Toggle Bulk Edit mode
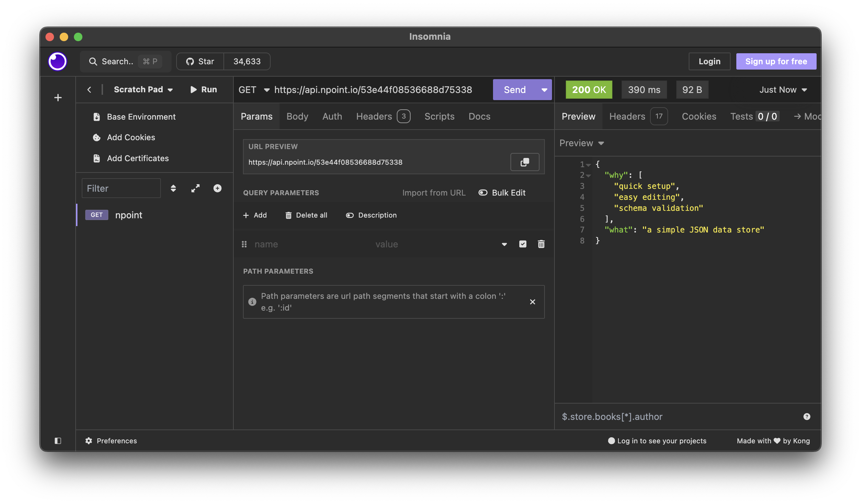This screenshot has width=861, height=504. (502, 193)
